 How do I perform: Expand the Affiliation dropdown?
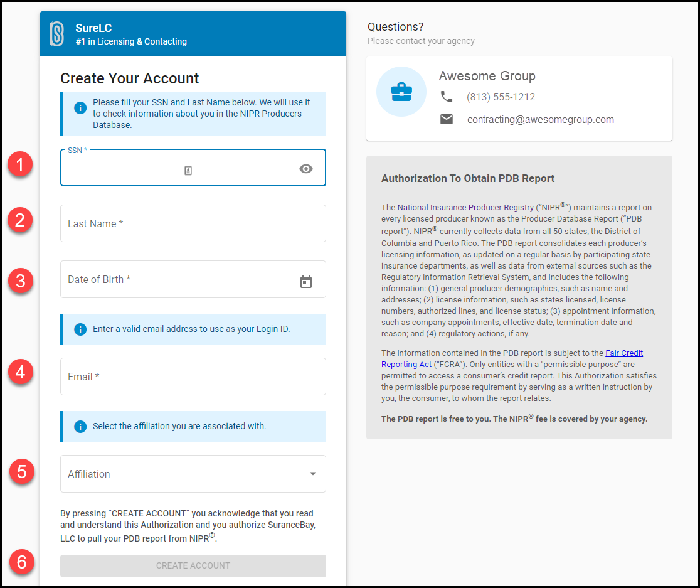click(193, 474)
